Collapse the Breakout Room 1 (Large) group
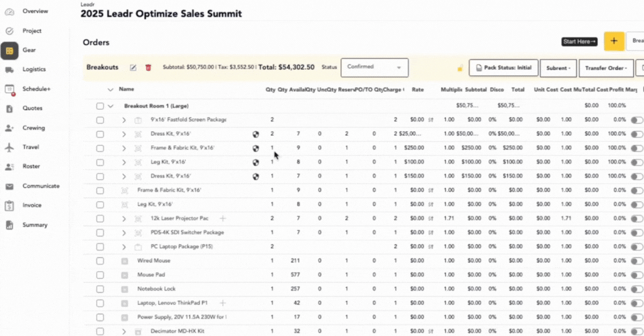The image size is (644, 336). (x=111, y=106)
